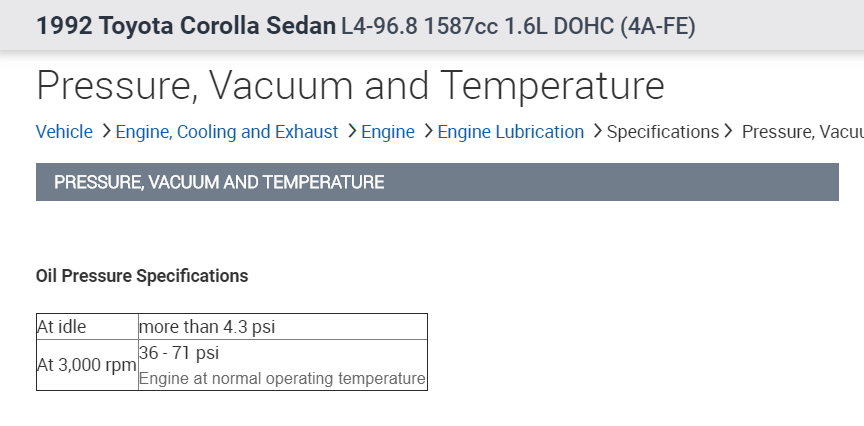Click the truncated last breadcrumb starting with Pressure

pos(802,132)
